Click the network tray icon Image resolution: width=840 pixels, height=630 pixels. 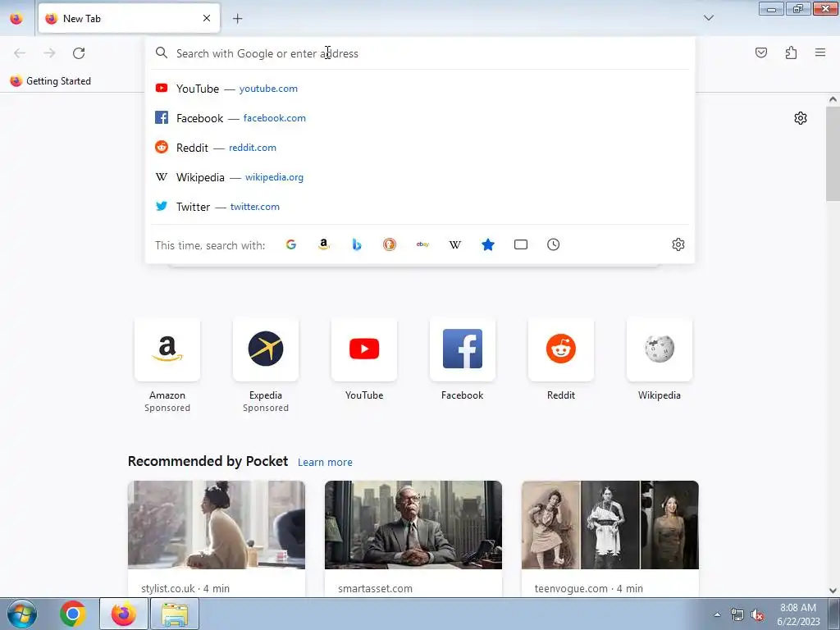point(737,615)
